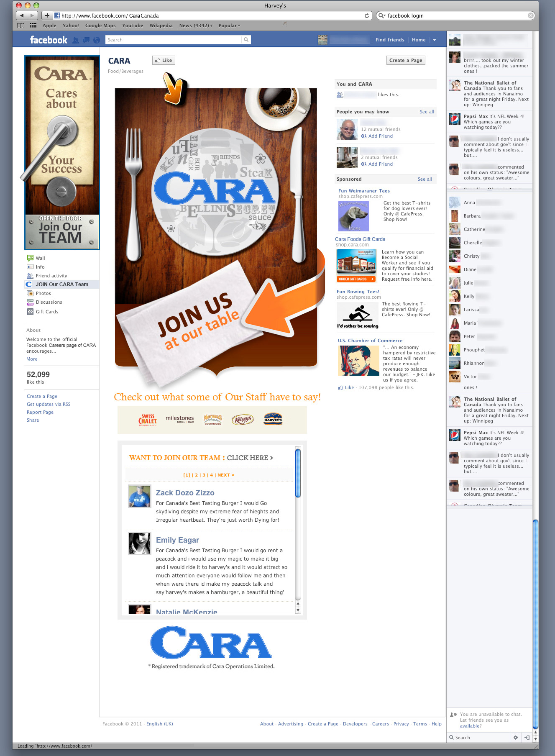Image resolution: width=555 pixels, height=756 pixels.
Task: Click the Info sidebar icon
Action: [x=30, y=267]
